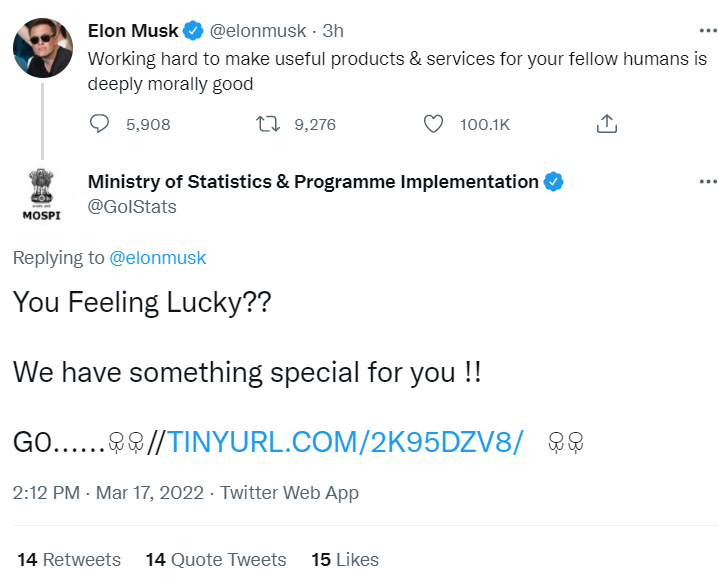The image size is (718, 588).
Task: Click the Ministry of Statistics verified badge
Action: pos(554,182)
